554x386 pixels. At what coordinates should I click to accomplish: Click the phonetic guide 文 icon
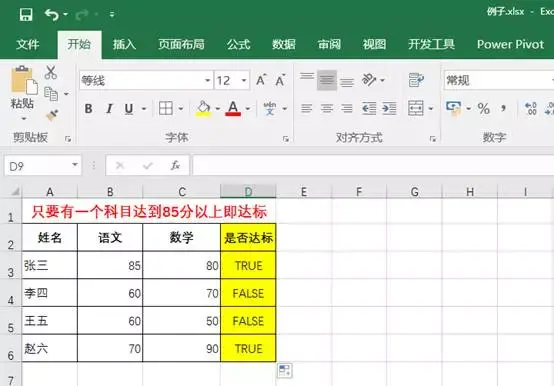point(270,108)
